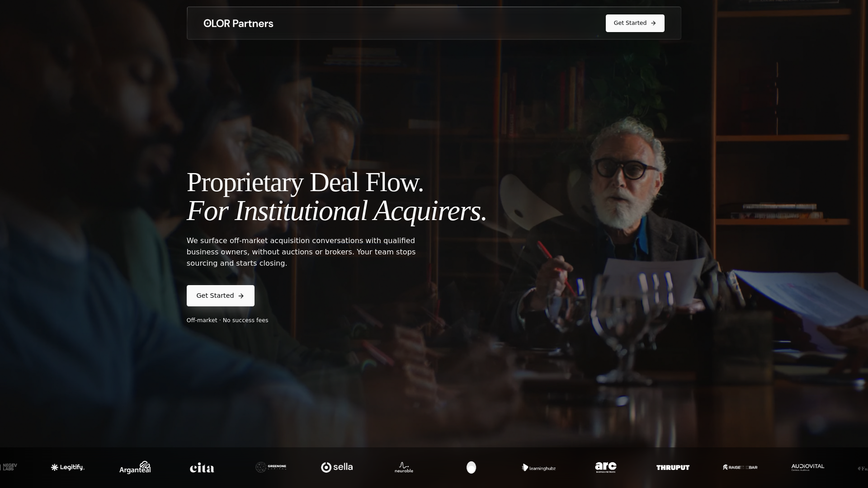Click the arrow icon in hero Get Started
The width and height of the screenshot is (868, 488).
pos(241,296)
